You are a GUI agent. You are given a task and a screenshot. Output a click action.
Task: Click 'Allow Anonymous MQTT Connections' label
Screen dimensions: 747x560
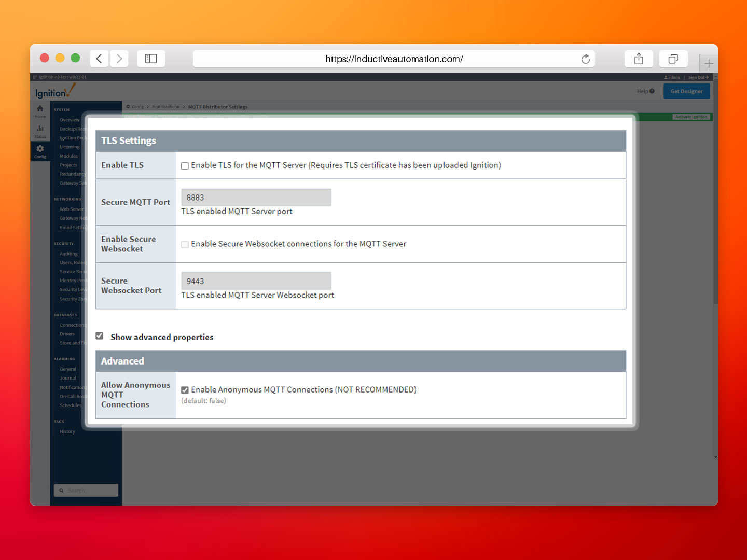point(135,395)
